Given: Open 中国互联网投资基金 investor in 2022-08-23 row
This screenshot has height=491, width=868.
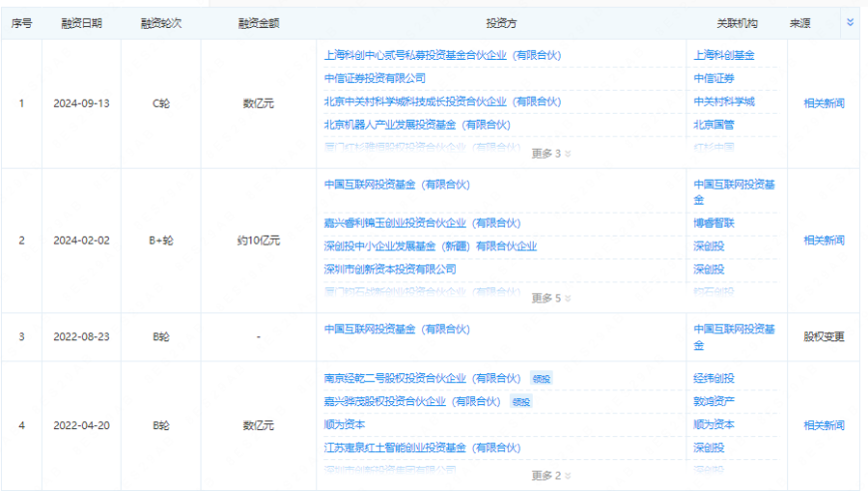Looking at the screenshot, I should pyautogui.click(x=397, y=329).
